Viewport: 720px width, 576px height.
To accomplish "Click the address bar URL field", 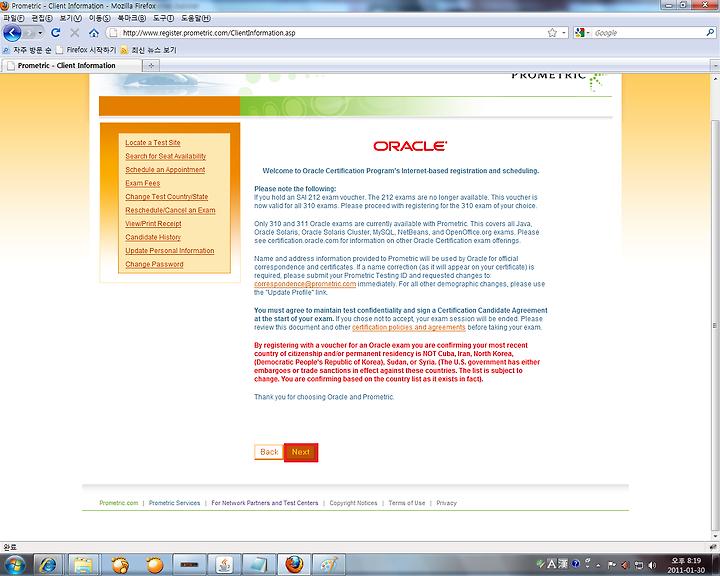I will [x=332, y=33].
